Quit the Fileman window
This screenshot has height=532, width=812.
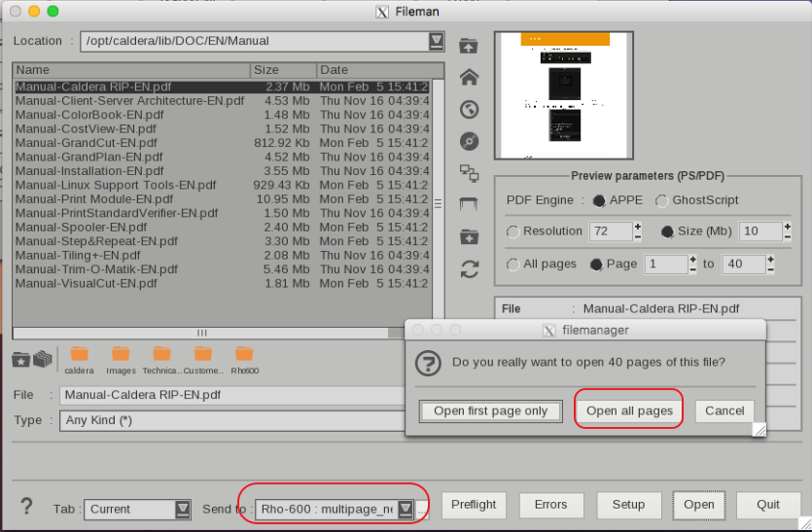point(768,505)
